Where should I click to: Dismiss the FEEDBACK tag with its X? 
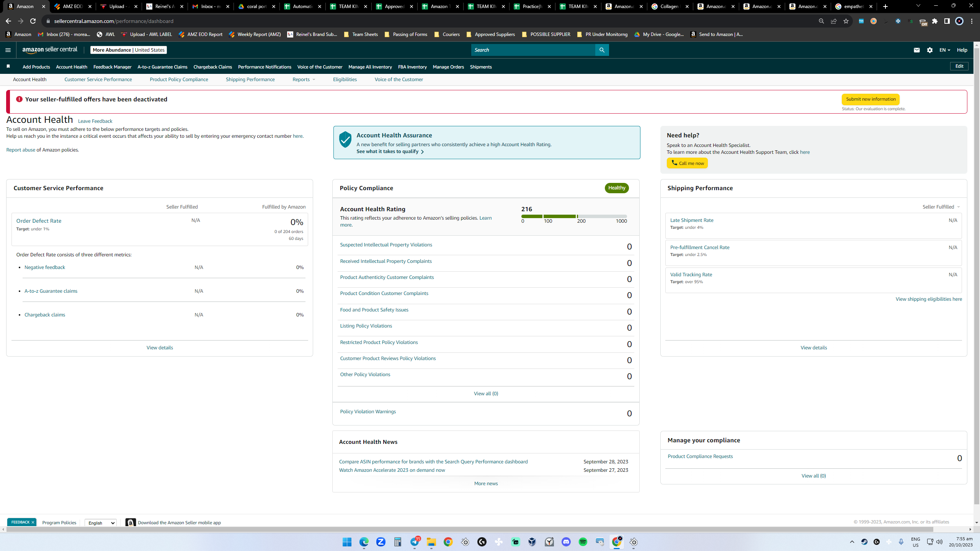[x=33, y=522]
